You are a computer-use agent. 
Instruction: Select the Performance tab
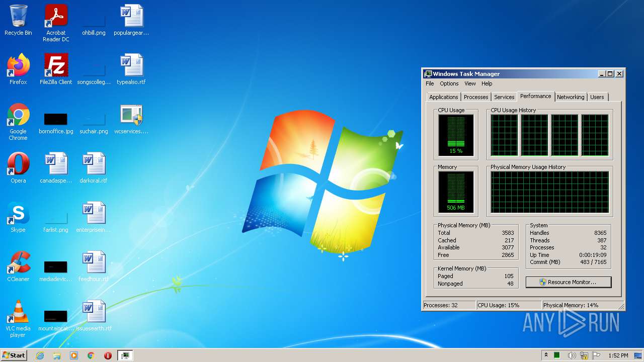(x=535, y=96)
